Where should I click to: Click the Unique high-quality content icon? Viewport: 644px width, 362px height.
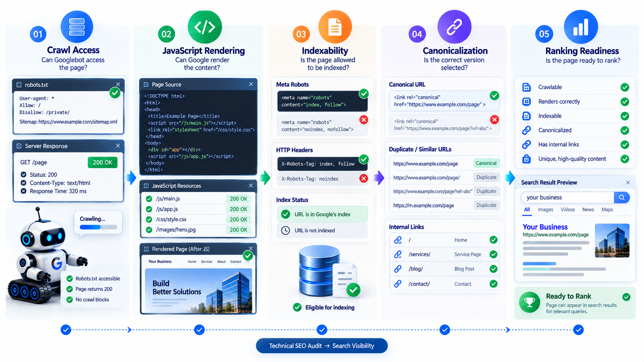click(526, 159)
